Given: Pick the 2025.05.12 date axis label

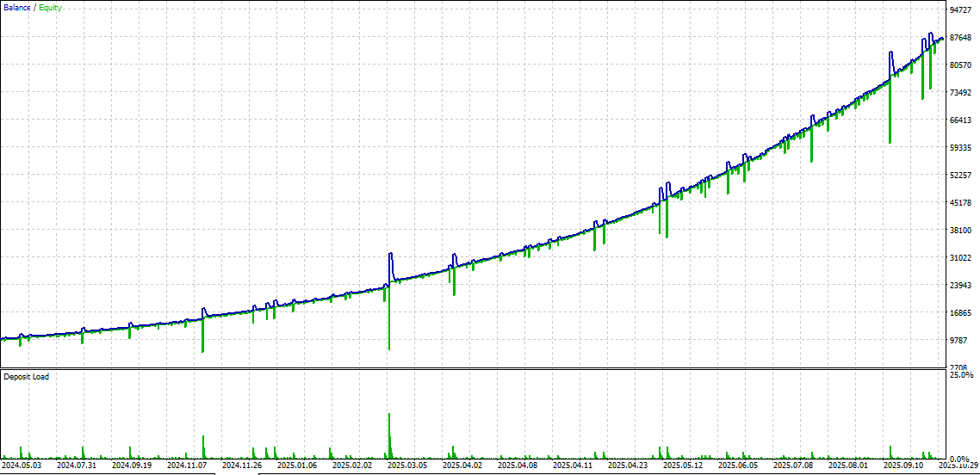Looking at the screenshot, I should 685,466.
